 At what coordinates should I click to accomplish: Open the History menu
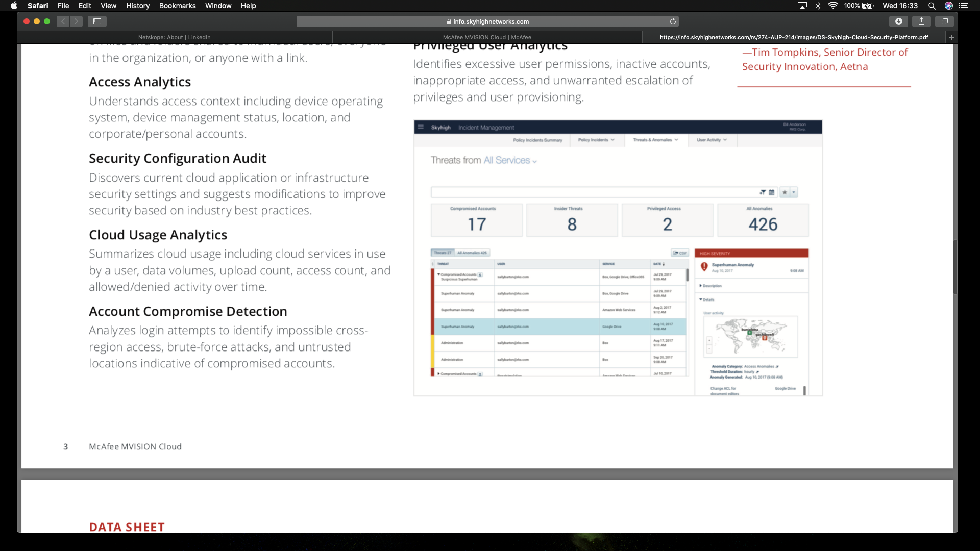[x=138, y=6]
